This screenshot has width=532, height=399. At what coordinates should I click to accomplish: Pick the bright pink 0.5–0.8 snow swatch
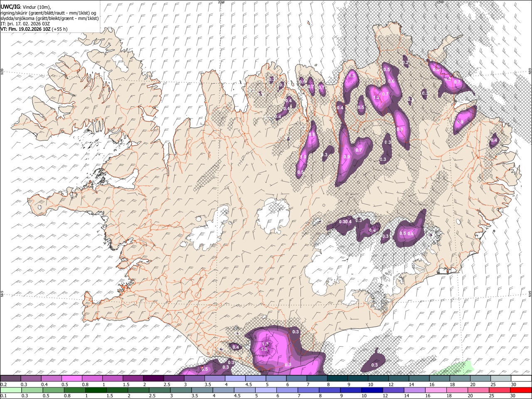71,379
